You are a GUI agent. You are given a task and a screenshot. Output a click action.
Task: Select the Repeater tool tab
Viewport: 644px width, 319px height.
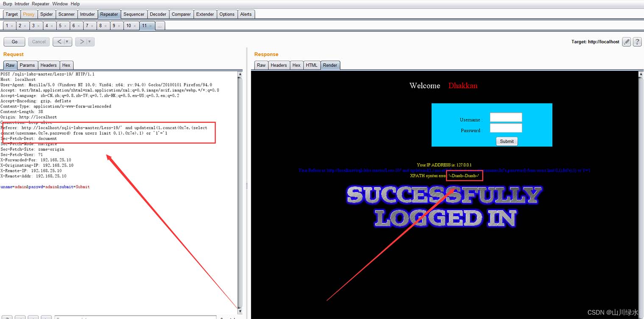(109, 14)
